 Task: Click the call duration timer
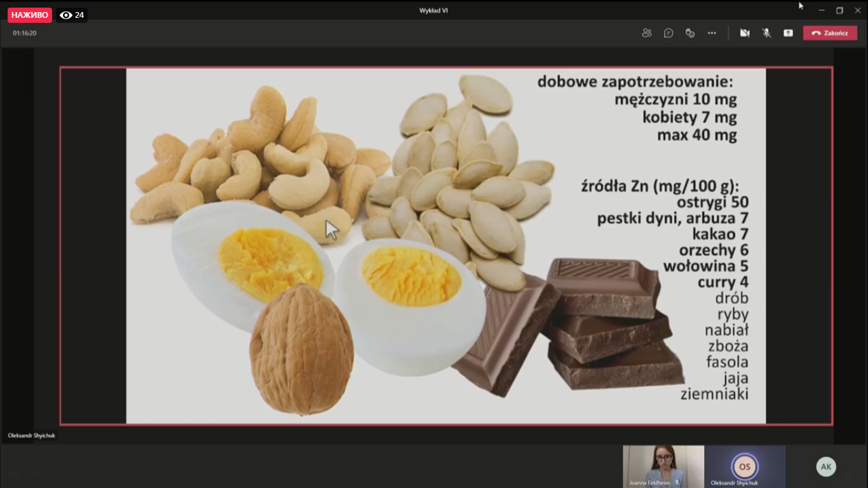(25, 33)
